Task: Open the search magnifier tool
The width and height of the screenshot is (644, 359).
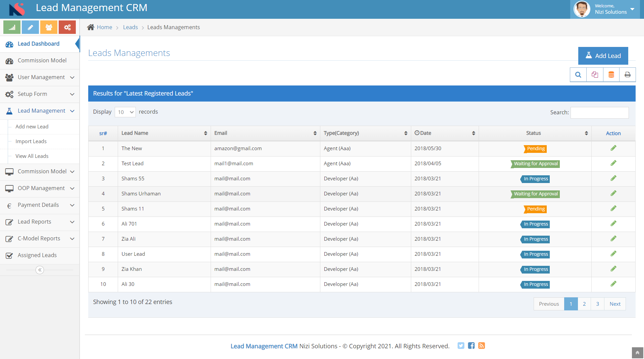Action: (578, 75)
